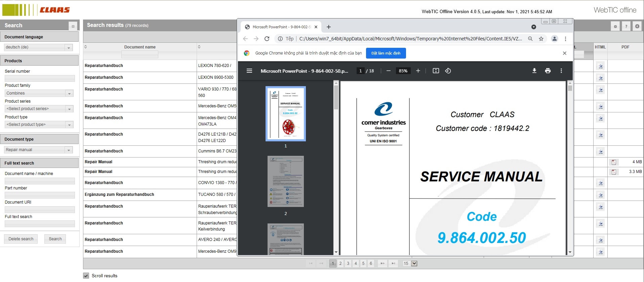Print the PDF document
This screenshot has height=282, width=644.
click(x=548, y=71)
